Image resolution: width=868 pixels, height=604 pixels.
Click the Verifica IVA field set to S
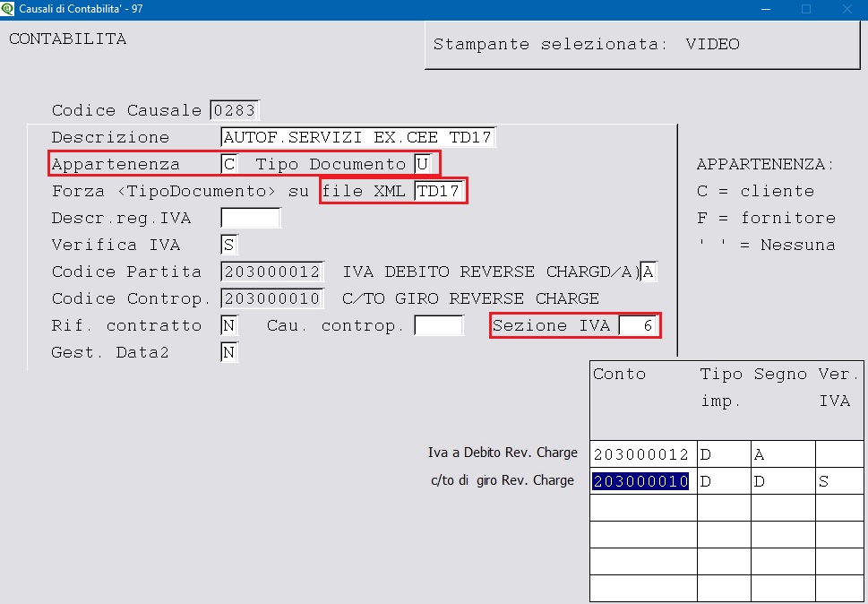(x=229, y=246)
